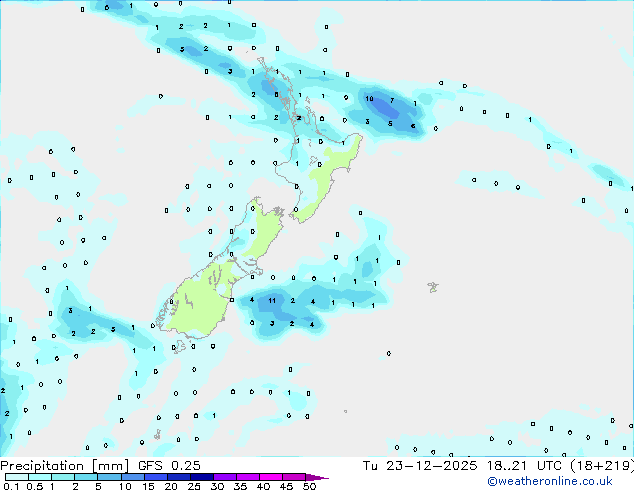Click legend label '25'
Image resolution: width=634 pixels, height=490 pixels.
(x=194, y=486)
